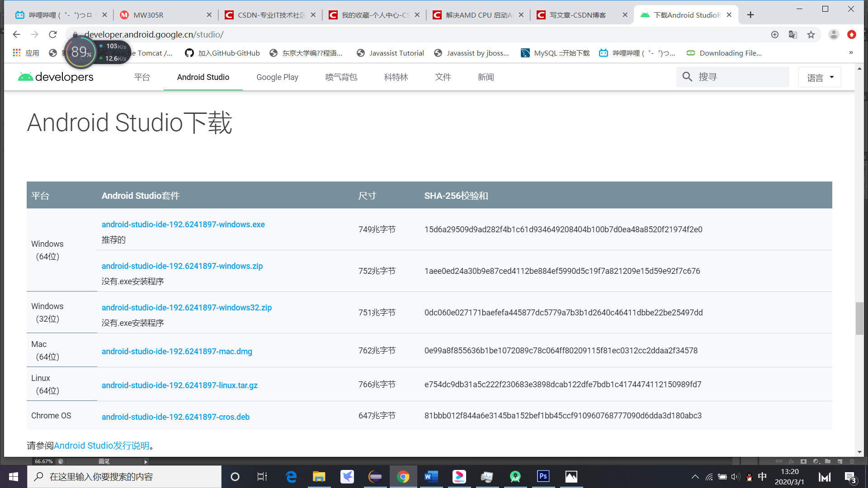Open the 语言 language dropdown

(820, 77)
